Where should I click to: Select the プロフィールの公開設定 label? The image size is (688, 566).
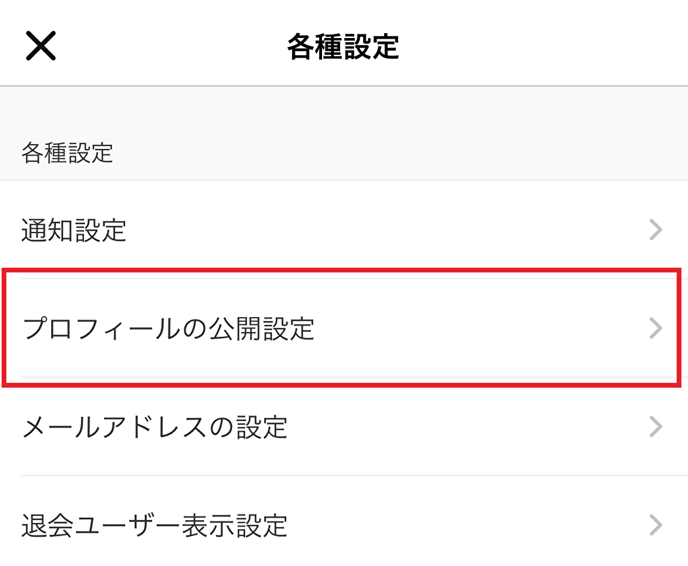click(168, 328)
